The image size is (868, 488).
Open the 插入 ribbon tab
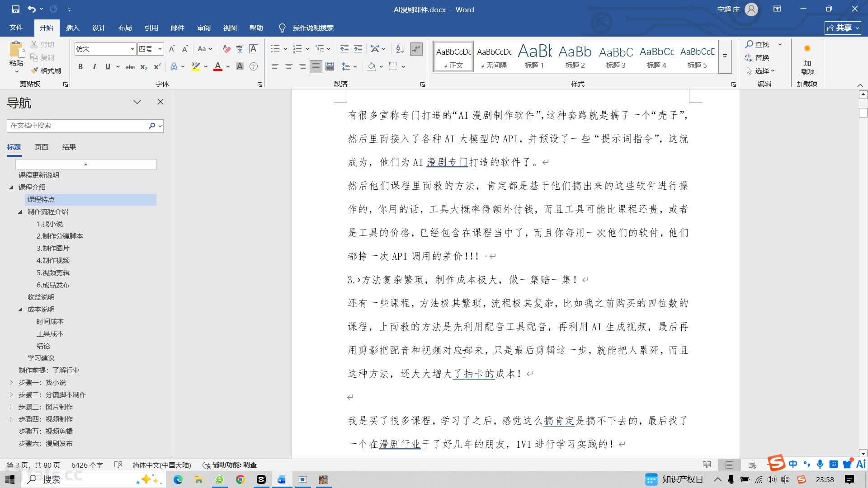[x=72, y=28]
